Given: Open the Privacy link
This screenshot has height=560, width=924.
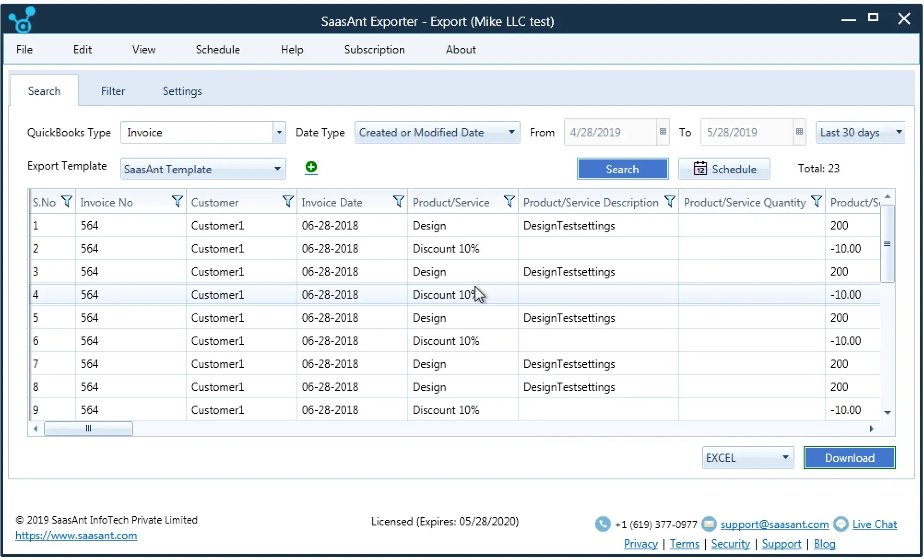Looking at the screenshot, I should (x=641, y=544).
